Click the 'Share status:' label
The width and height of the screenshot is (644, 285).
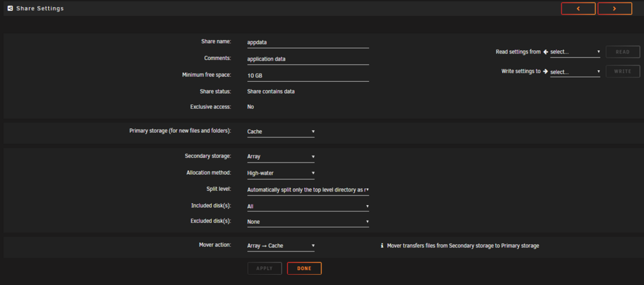[x=216, y=92]
